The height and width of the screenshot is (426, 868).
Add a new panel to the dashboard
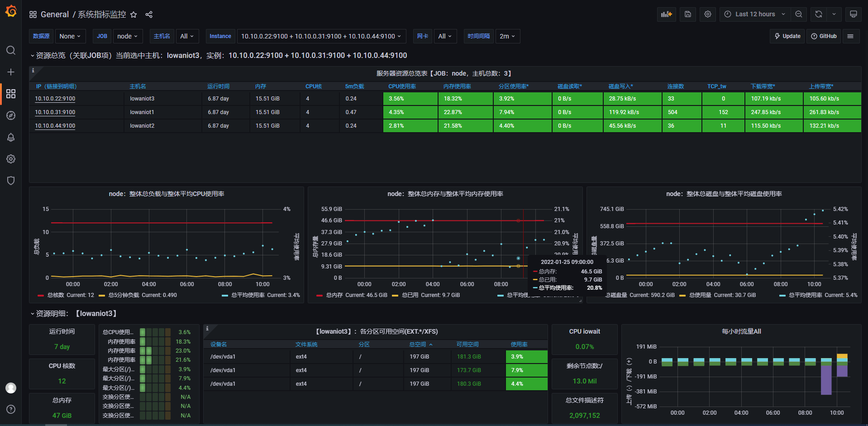(667, 14)
